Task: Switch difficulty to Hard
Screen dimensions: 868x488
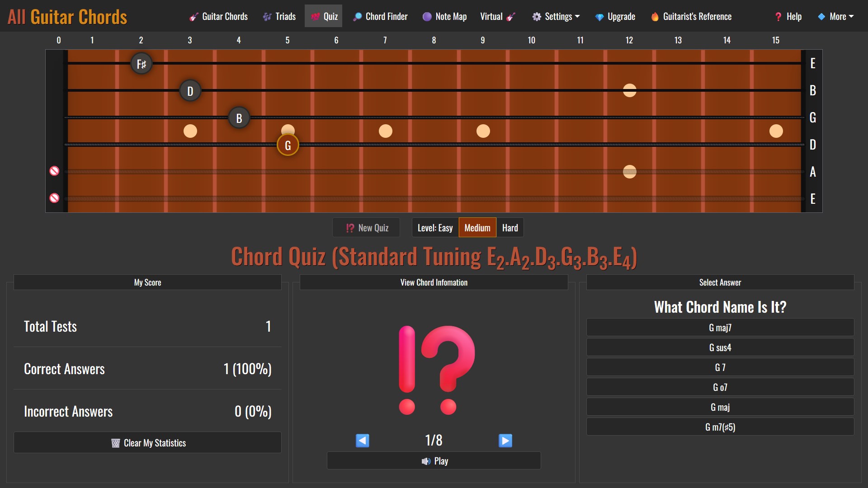Action: [x=509, y=227]
